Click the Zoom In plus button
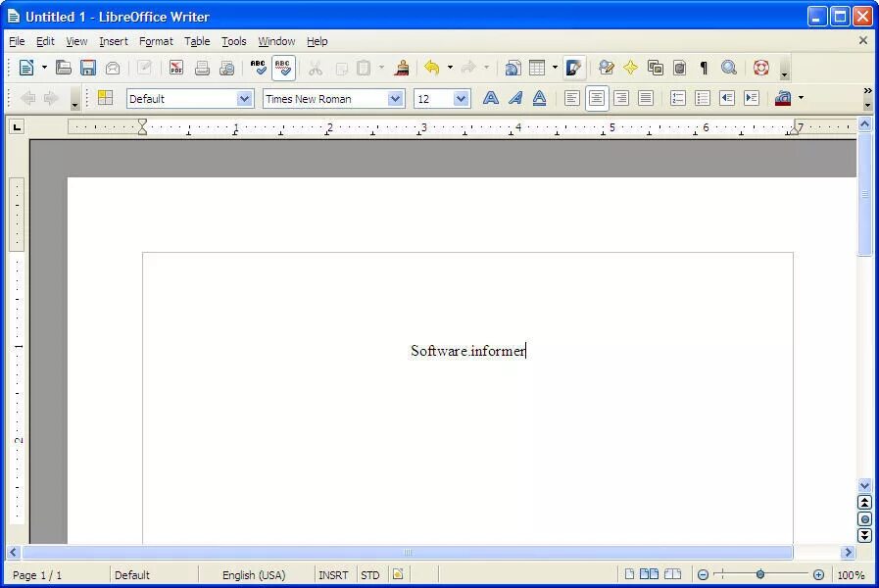879x588 pixels. [818, 574]
